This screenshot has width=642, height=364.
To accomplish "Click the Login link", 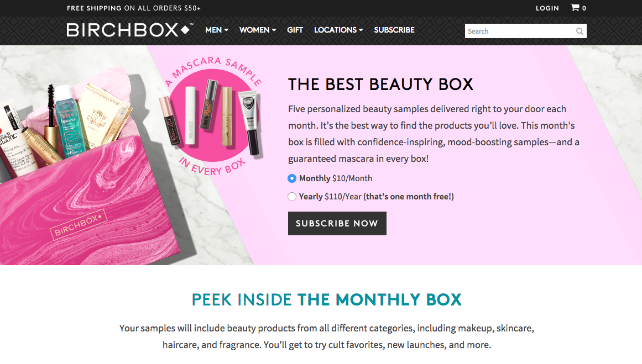I will (x=547, y=8).
